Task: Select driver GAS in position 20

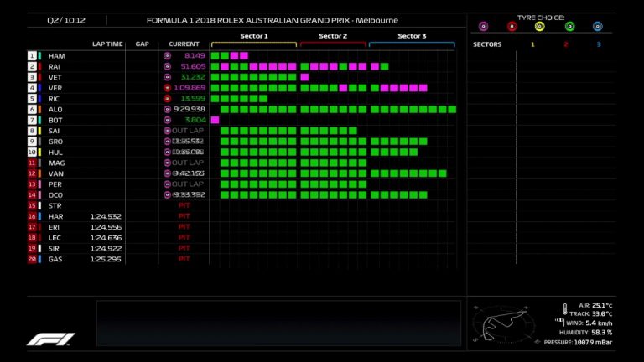Action: tap(55, 259)
